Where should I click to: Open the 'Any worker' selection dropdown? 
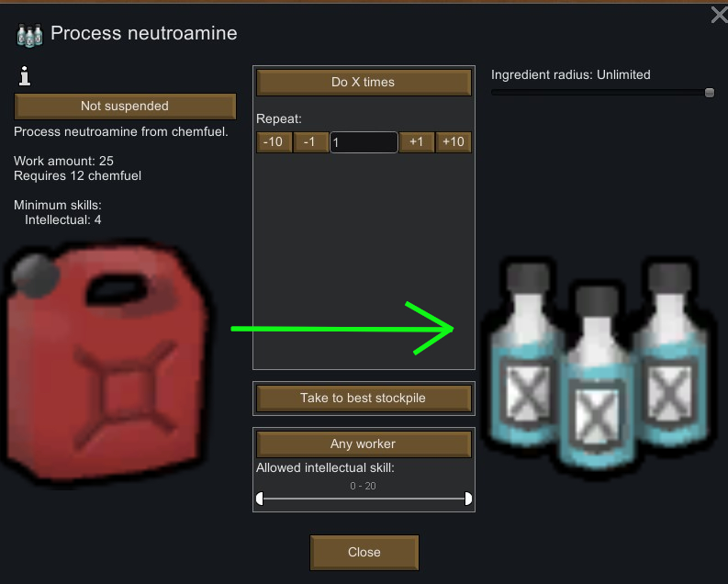tap(364, 444)
